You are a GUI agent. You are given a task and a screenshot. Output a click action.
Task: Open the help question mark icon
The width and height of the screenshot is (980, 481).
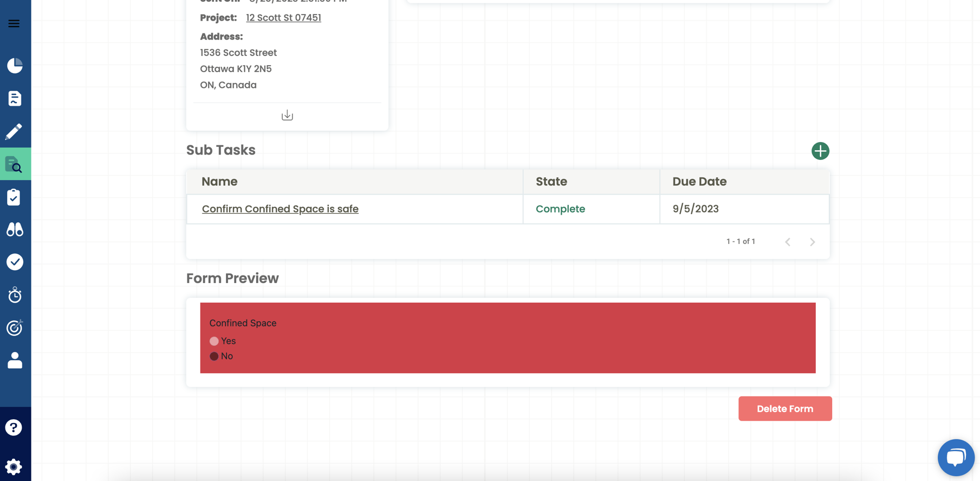(14, 427)
